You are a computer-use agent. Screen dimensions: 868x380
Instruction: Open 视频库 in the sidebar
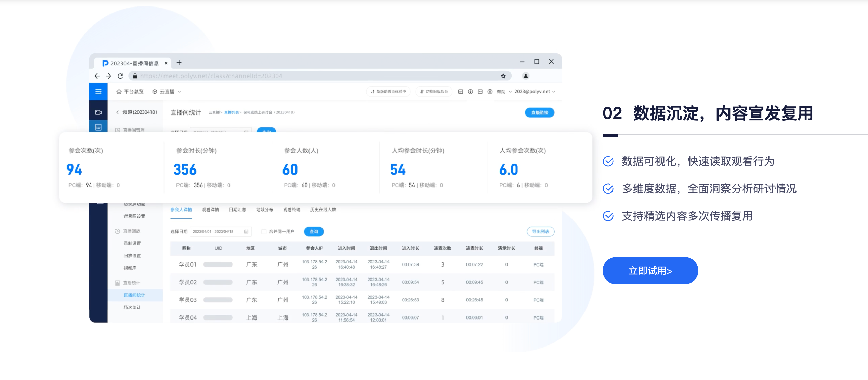click(x=130, y=268)
